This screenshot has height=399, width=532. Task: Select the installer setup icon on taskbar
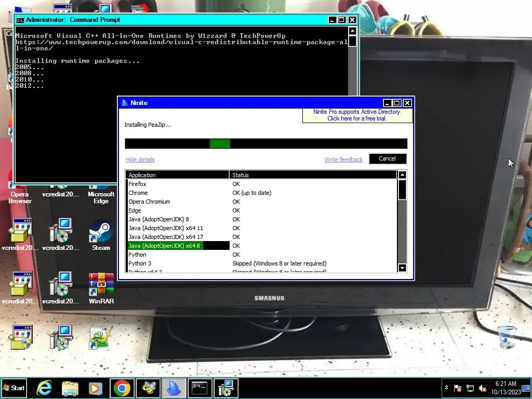coord(225,388)
